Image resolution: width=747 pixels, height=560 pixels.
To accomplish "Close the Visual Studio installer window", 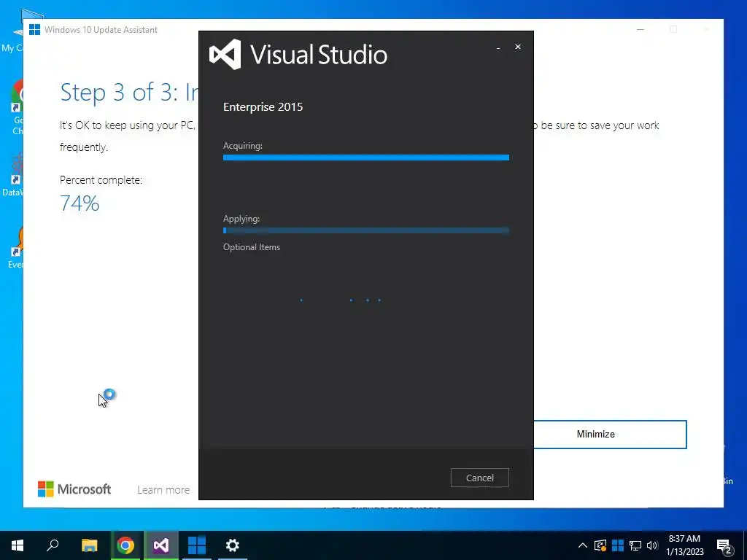I will click(x=518, y=47).
